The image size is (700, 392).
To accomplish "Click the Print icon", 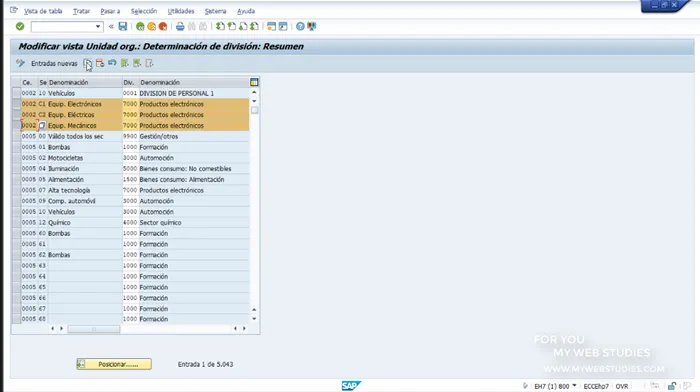I will point(180,27).
